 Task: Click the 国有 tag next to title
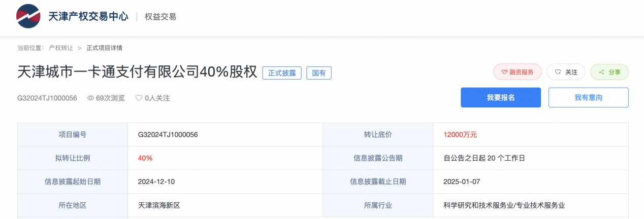319,72
